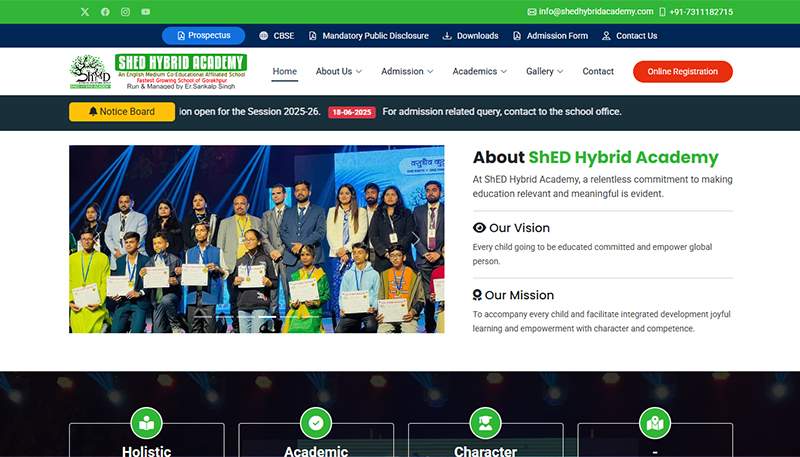Expand the About Us dropdown menu
The height and width of the screenshot is (457, 800).
338,71
